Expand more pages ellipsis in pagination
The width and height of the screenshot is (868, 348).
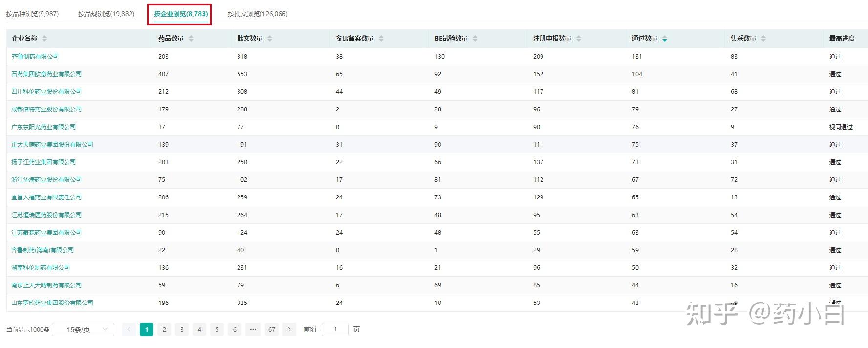[253, 330]
